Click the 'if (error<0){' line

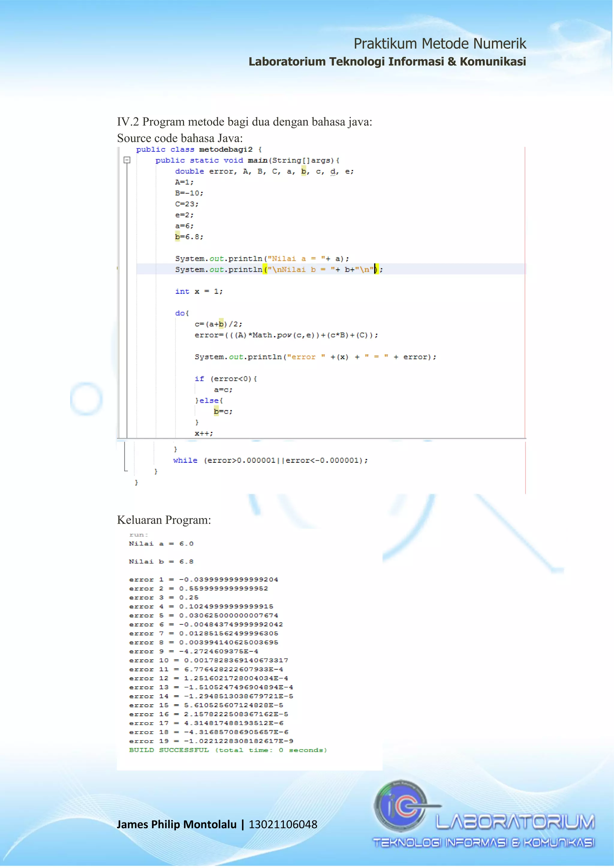[226, 379]
